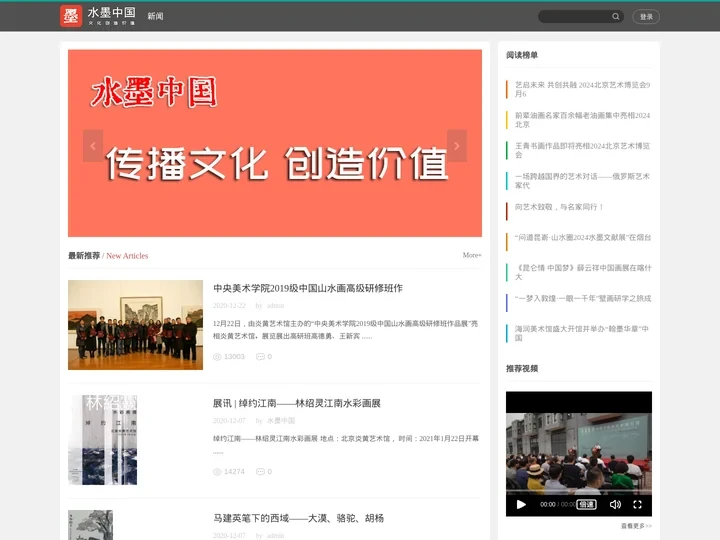
Task: Open the 新闻 navigation item
Action: pyautogui.click(x=155, y=16)
